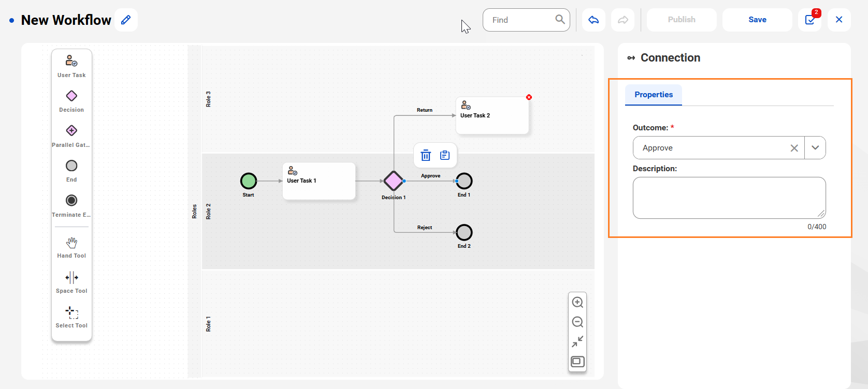Zoom in on the canvas

[577, 302]
